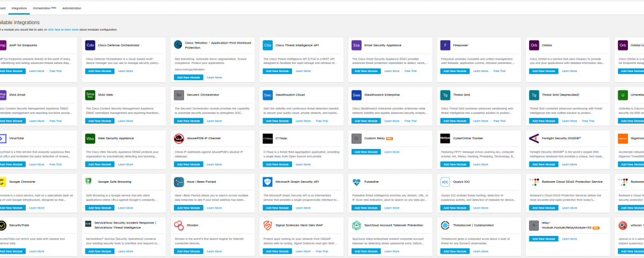Click the Pulsedive heartbeat icon
Image resolution: width=644 pixels, height=258 pixels.
(356, 182)
